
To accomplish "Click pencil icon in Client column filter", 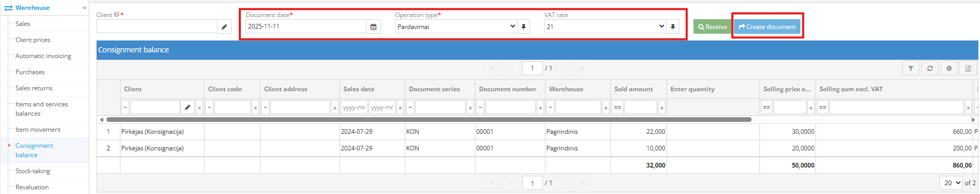I will [x=187, y=107].
